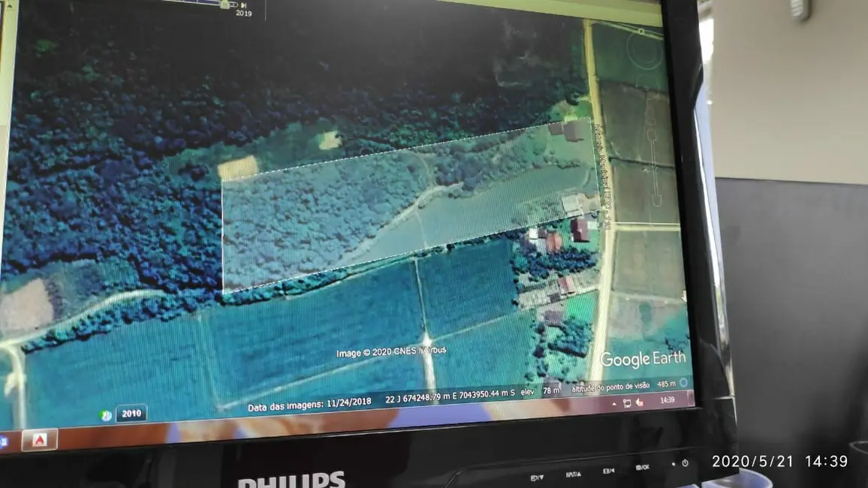Click the coordinates readout in status bar

tap(451, 397)
